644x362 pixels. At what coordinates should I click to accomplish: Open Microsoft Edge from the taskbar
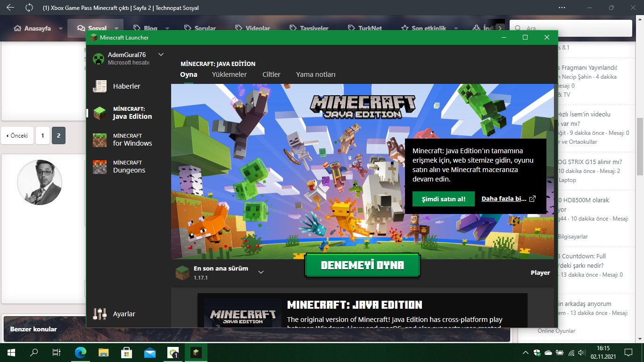point(81,352)
